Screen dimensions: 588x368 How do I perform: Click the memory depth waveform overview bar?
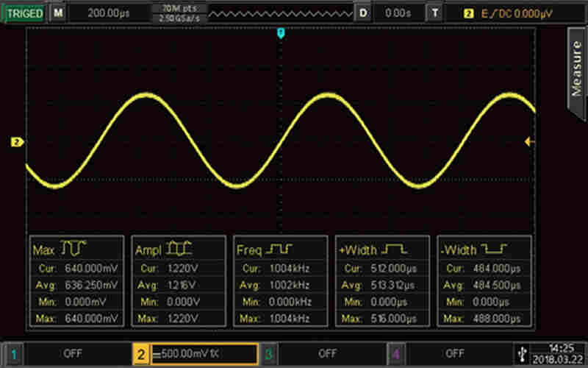pyautogui.click(x=279, y=13)
